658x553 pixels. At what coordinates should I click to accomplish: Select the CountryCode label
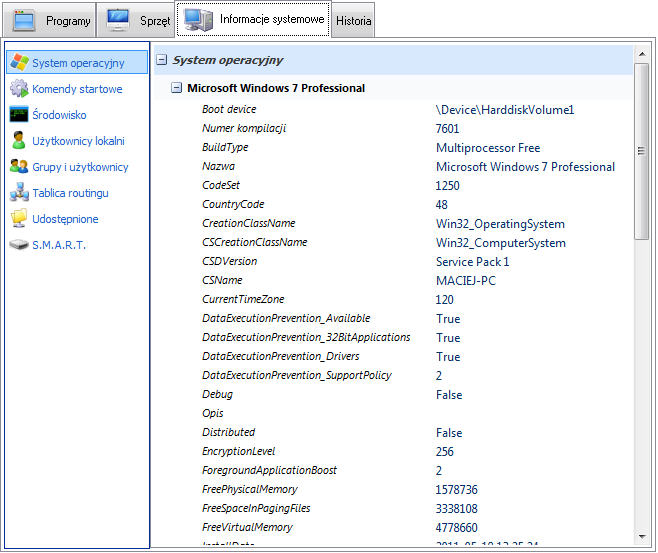pyautogui.click(x=233, y=204)
